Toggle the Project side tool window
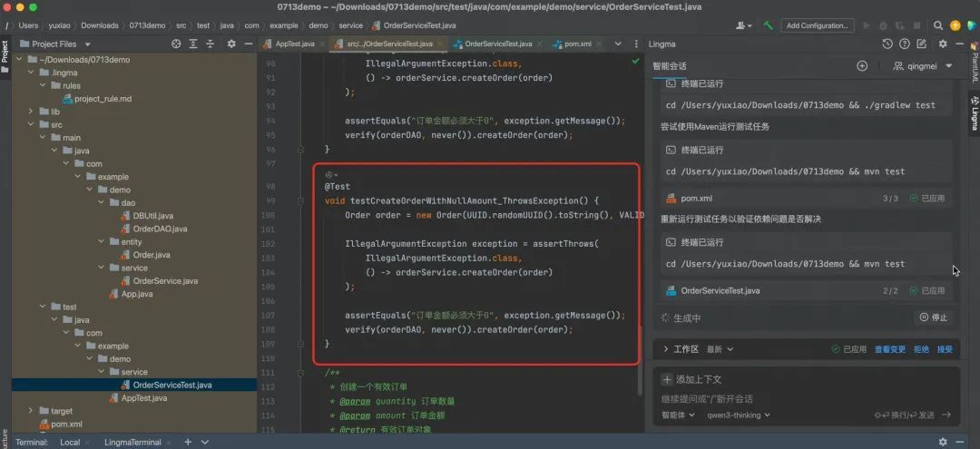The height and width of the screenshot is (449, 980). pos(5,56)
